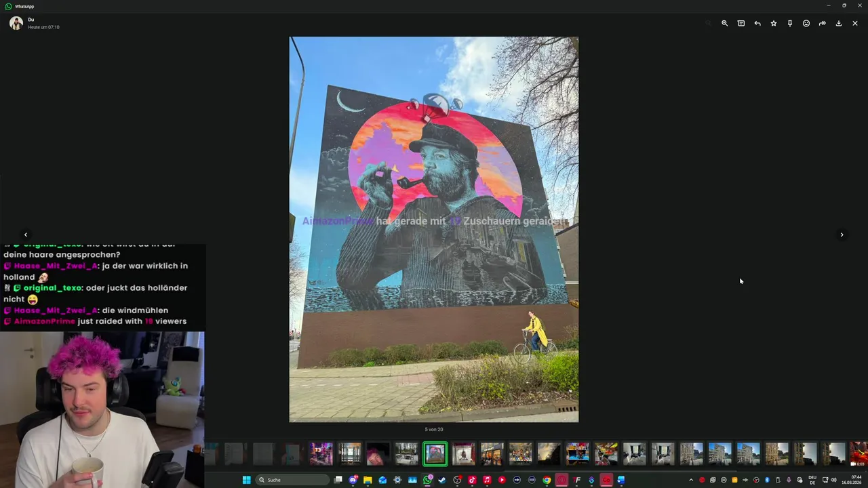Click the large mural photo
Screen dimensions: 868x488
[434, 229]
